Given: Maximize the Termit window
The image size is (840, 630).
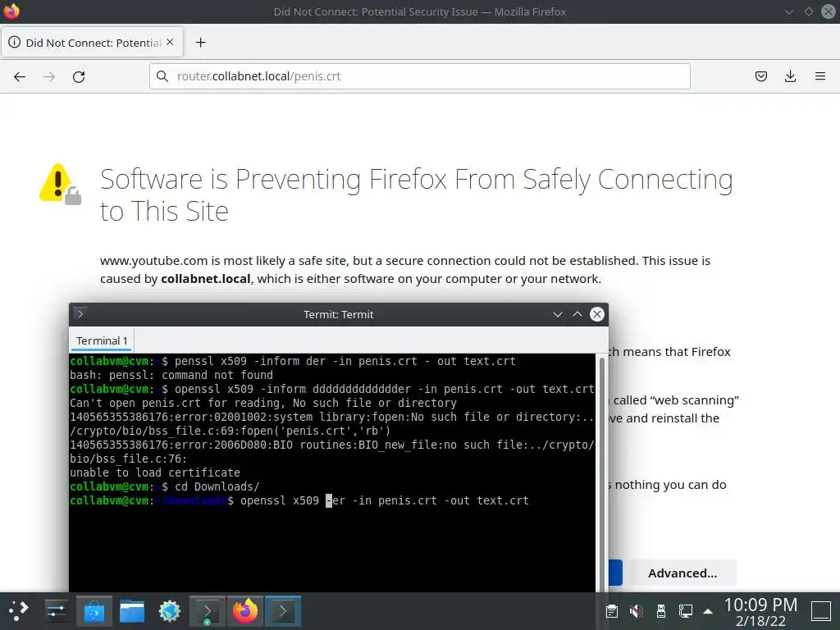Looking at the screenshot, I should click(x=577, y=314).
